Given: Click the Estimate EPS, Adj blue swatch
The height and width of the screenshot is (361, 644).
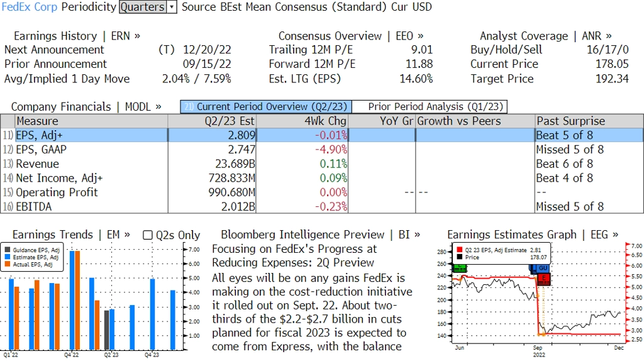Looking at the screenshot, I should coord(8,257).
